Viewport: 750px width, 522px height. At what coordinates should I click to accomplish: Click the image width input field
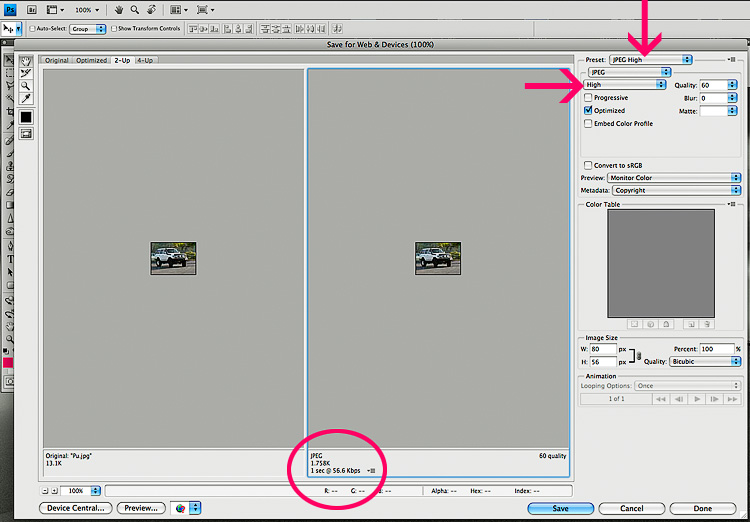click(602, 349)
